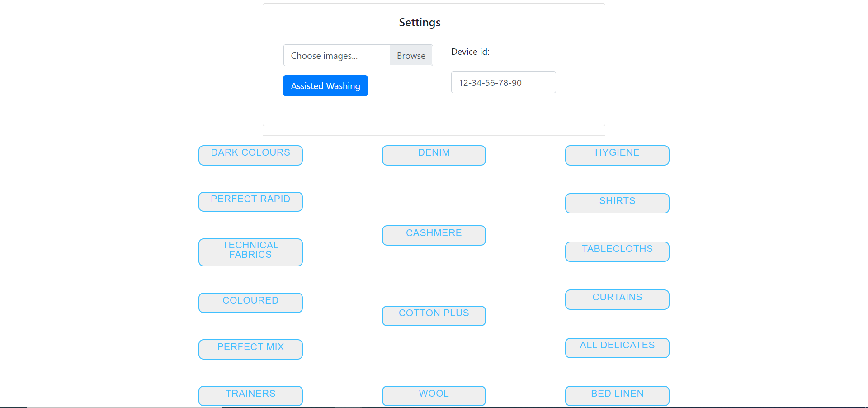Select COTTON PLUS cycle

click(434, 316)
